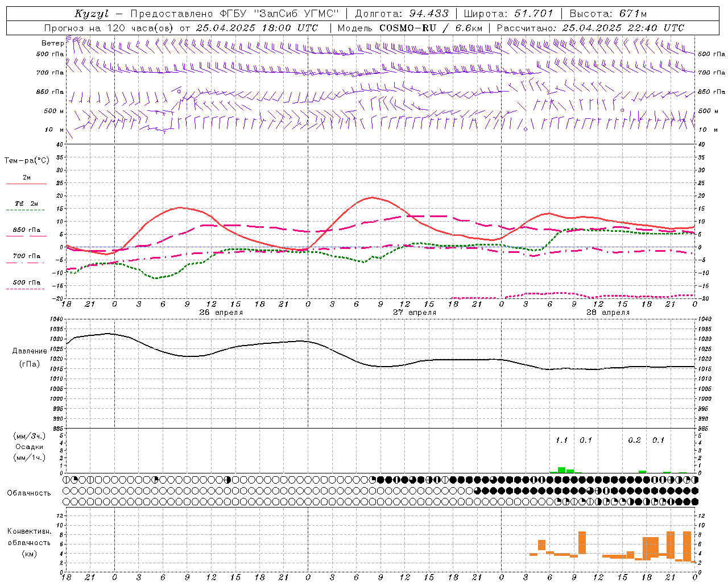The image size is (728, 582).
Task: Click the 0.1 value right of 0.2
Action: (658, 440)
